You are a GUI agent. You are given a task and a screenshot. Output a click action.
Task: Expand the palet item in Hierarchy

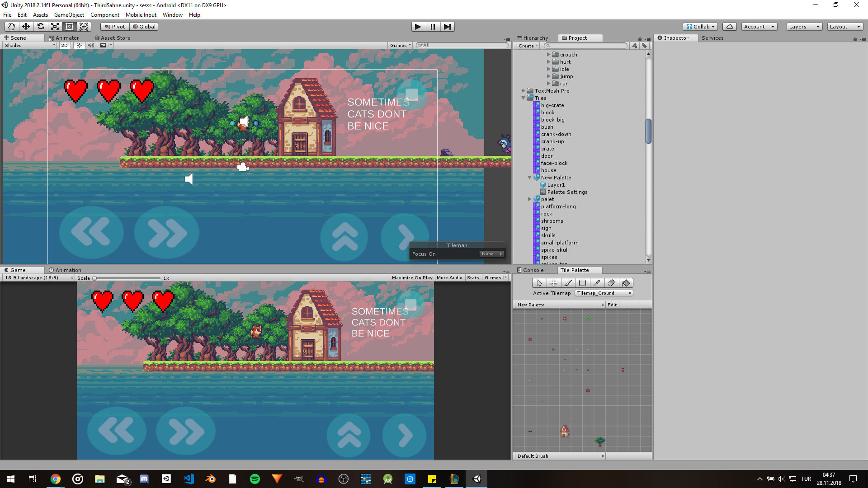(531, 199)
